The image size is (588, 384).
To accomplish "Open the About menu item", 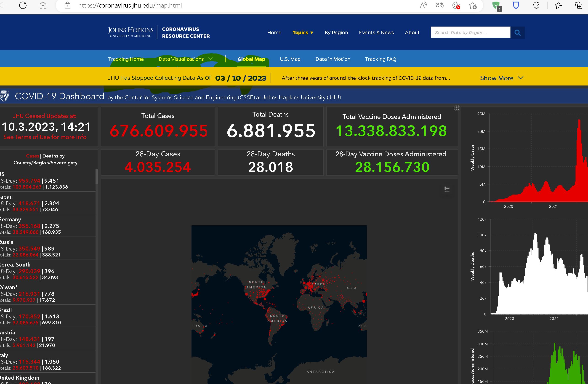I will (x=412, y=33).
